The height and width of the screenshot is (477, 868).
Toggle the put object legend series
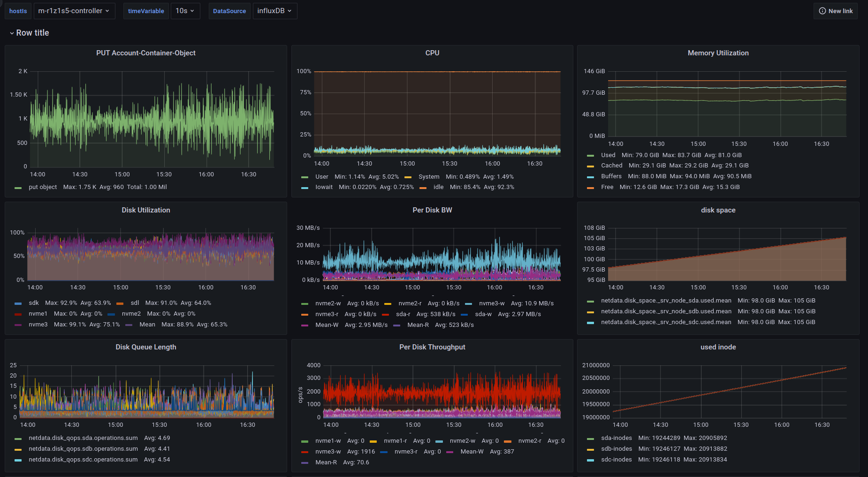pyautogui.click(x=43, y=187)
